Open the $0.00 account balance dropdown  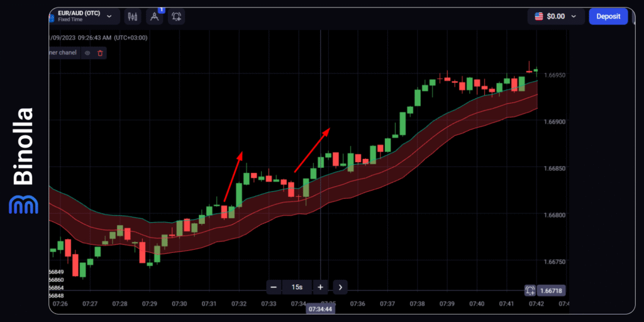(556, 16)
